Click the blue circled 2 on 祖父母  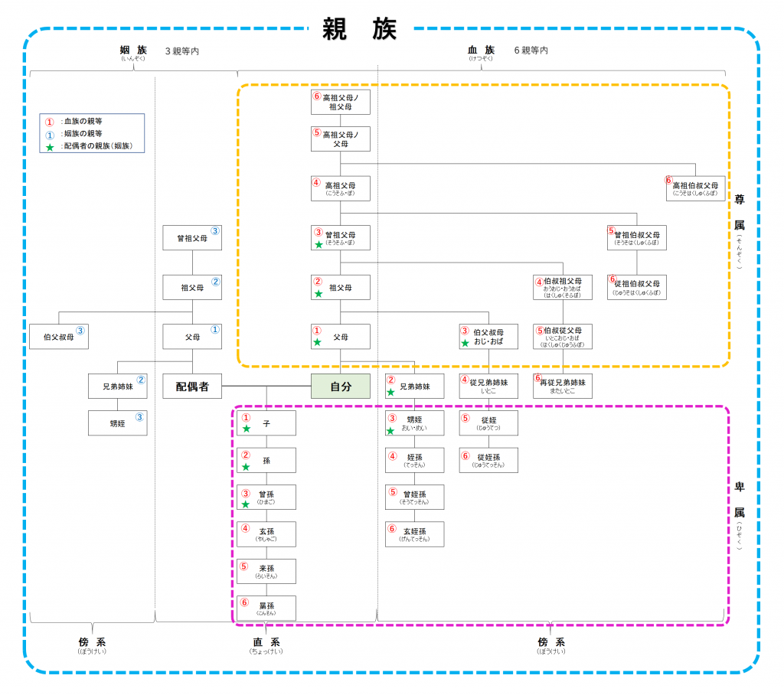tap(215, 282)
